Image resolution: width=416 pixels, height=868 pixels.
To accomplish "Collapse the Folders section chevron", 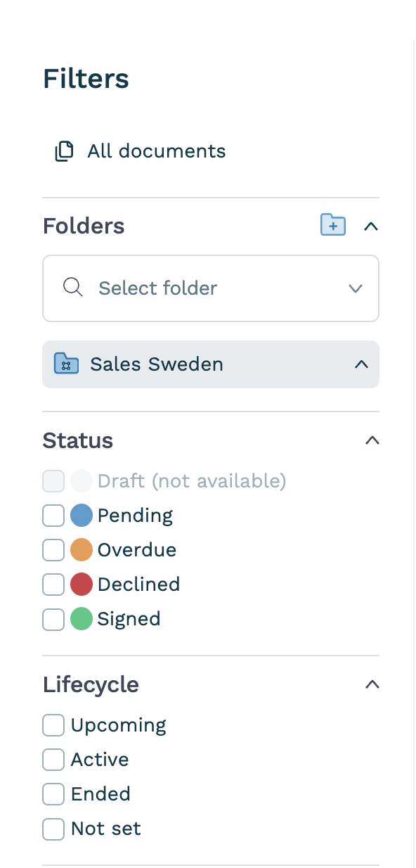I will pyautogui.click(x=371, y=226).
